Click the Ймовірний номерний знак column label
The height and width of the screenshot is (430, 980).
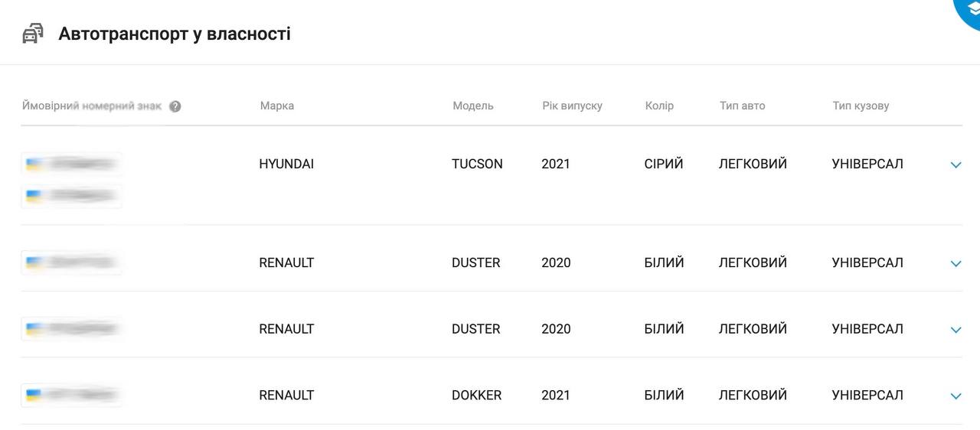click(91, 106)
